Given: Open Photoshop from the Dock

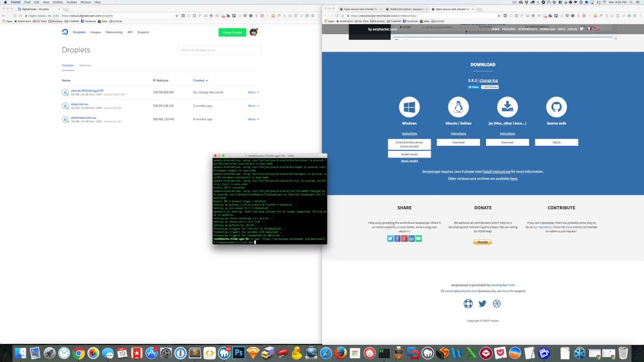Looking at the screenshot, I should point(239,353).
